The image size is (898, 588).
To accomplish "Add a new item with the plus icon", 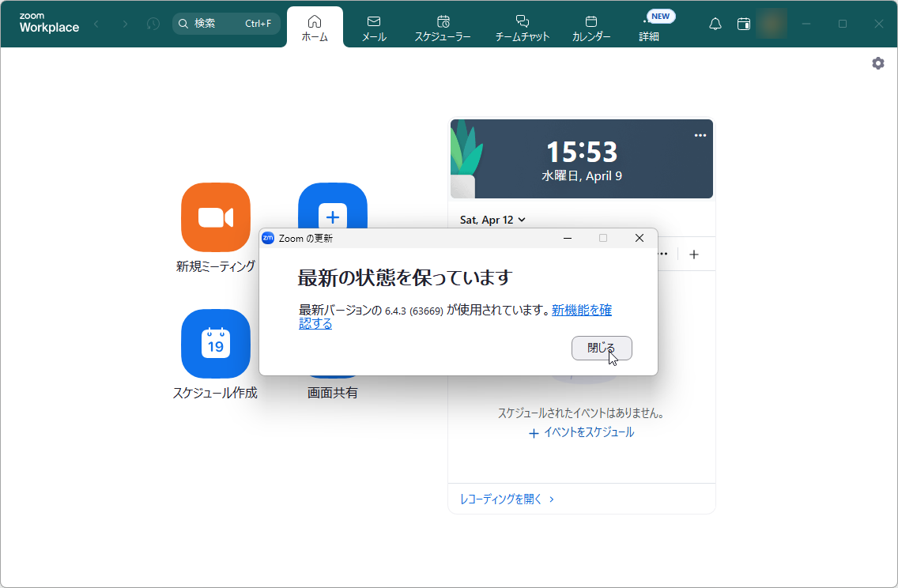I will pos(694,254).
